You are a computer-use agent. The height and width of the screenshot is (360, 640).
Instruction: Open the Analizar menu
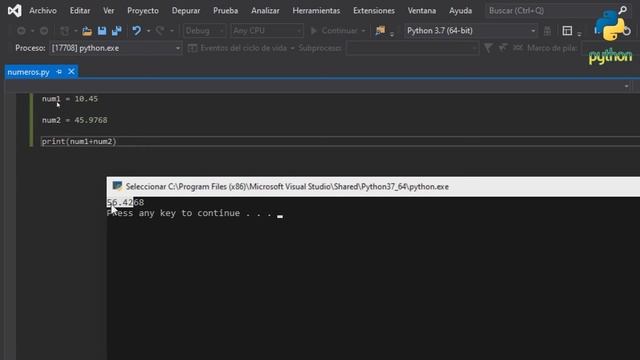pyautogui.click(x=265, y=11)
